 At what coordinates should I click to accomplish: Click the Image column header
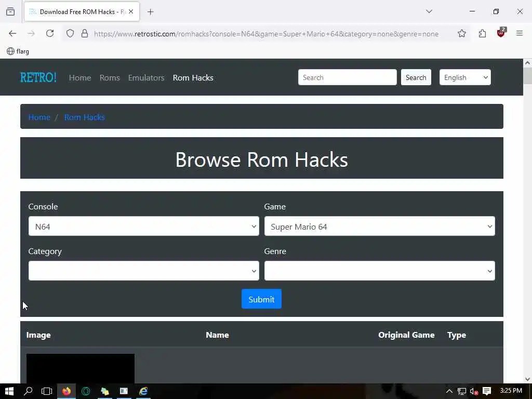38,335
